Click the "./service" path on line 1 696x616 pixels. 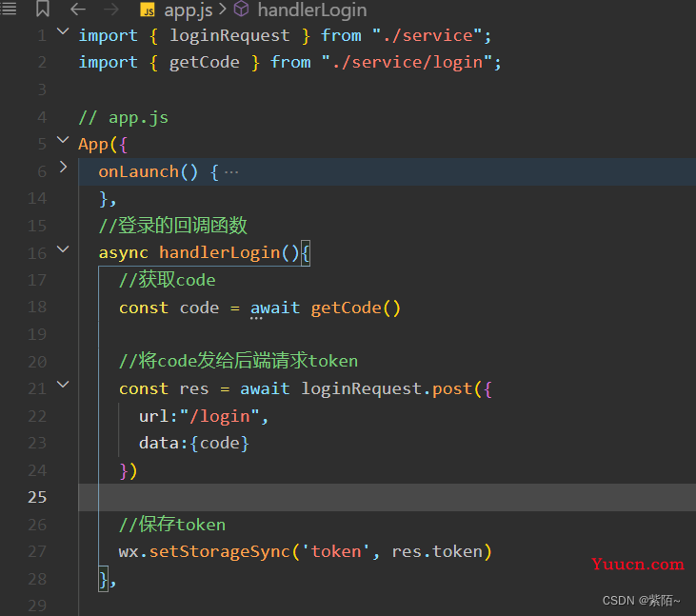click(x=427, y=35)
